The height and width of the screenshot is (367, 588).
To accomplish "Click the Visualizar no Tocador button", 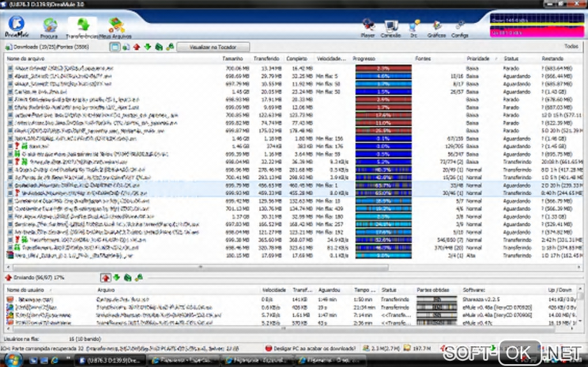I will (x=213, y=47).
